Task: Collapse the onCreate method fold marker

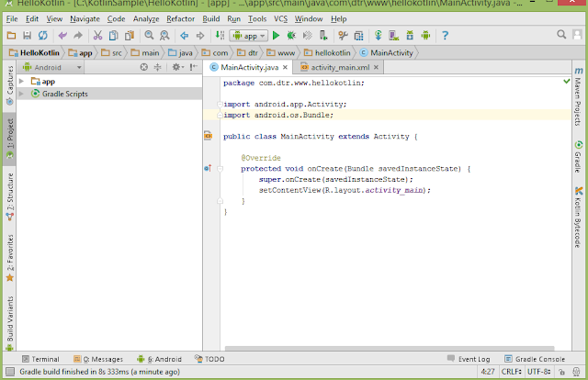Action: pyautogui.click(x=220, y=169)
